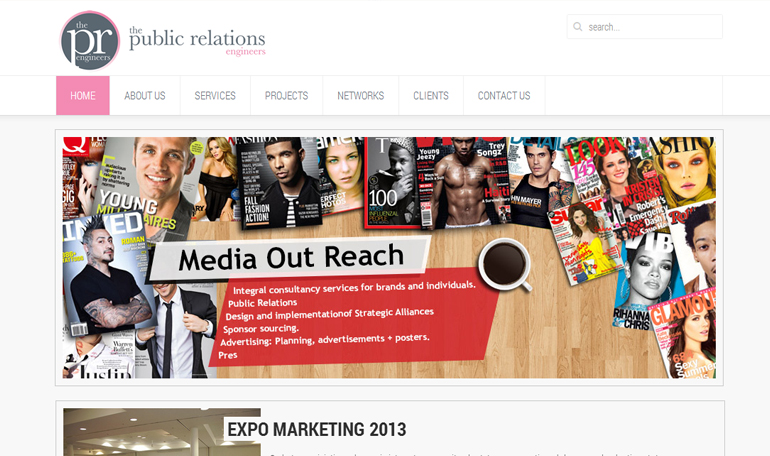The height and width of the screenshot is (456, 770).
Task: Click the "Fall Fashion Action!" magazine cover
Action: [x=279, y=183]
